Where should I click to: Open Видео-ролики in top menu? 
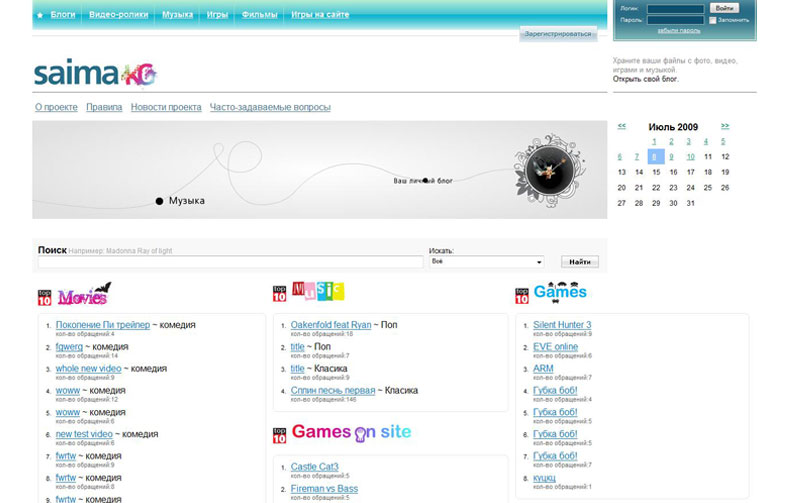(118, 15)
